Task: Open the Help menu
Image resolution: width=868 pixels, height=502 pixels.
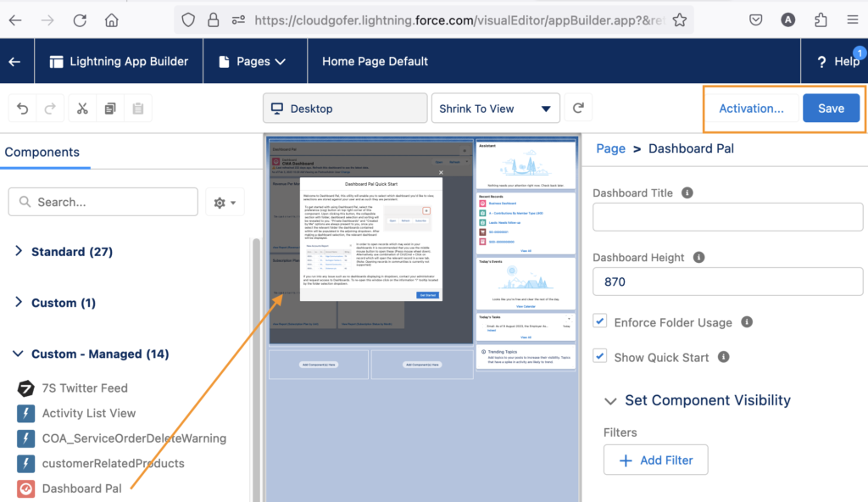Action: 838,62
